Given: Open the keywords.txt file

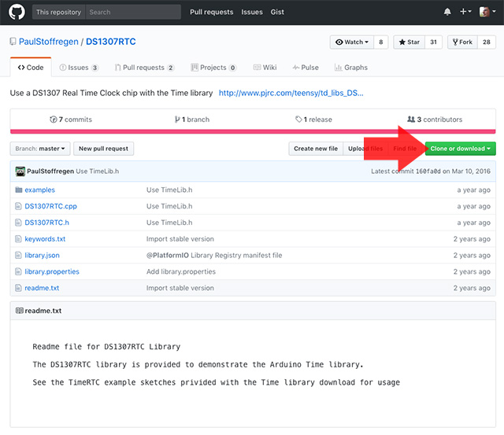Looking at the screenshot, I should 45,239.
